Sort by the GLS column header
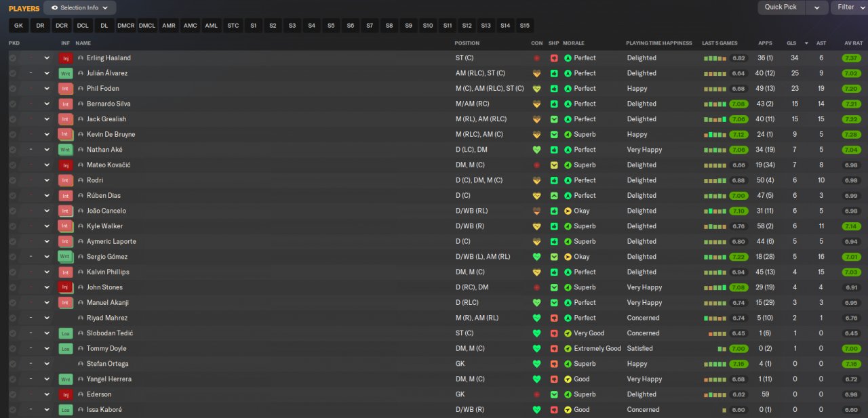This screenshot has height=418, width=868. pos(791,43)
